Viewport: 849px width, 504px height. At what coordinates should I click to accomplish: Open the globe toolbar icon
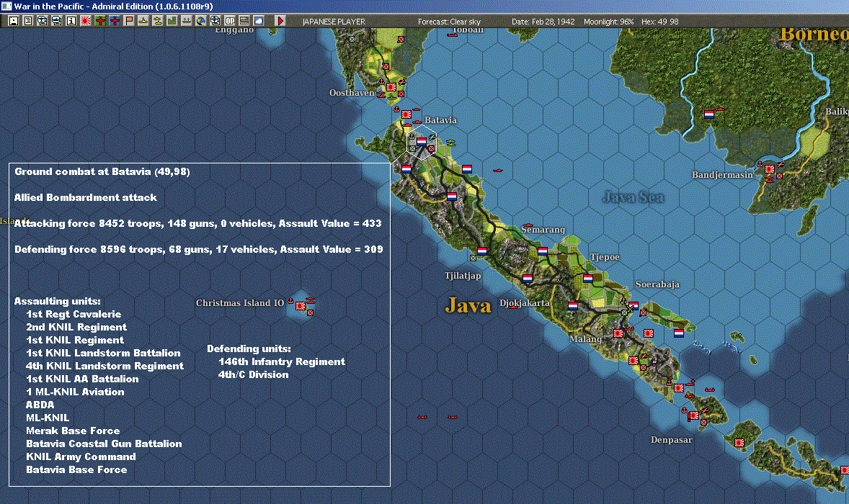click(201, 21)
